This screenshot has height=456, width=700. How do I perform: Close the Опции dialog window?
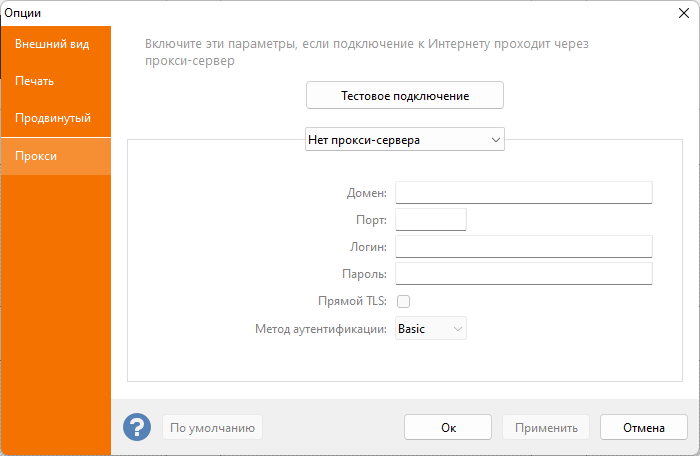tap(684, 11)
